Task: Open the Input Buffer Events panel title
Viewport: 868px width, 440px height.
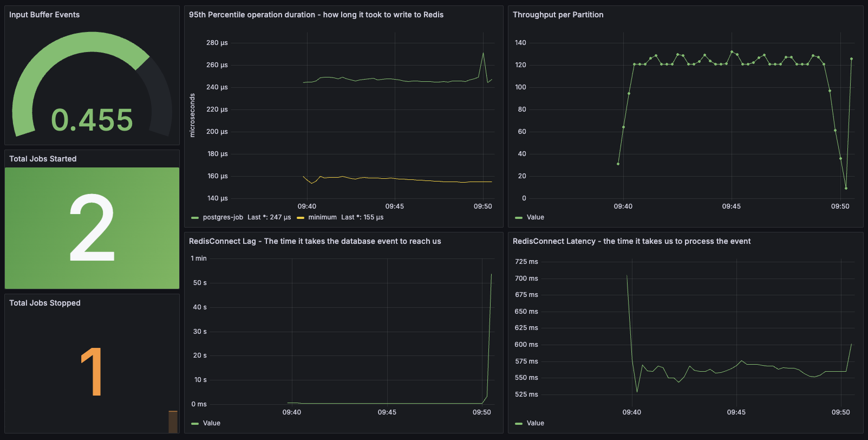Action: coord(44,15)
